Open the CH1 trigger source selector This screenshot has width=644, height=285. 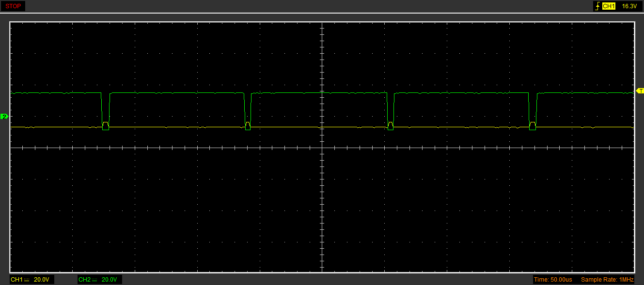point(609,6)
